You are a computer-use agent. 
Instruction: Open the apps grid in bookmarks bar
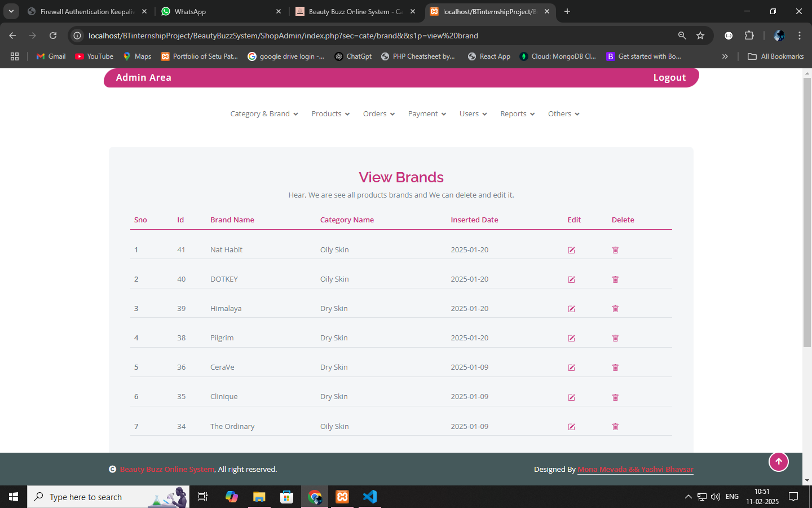tap(15, 56)
